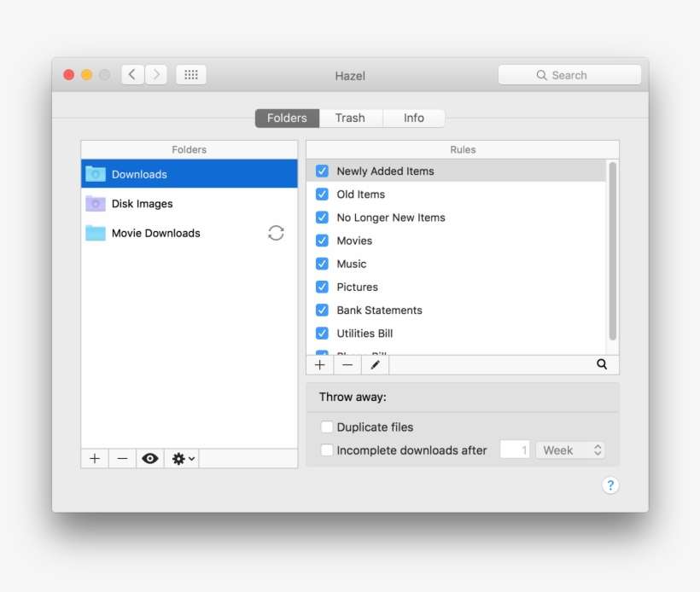The height and width of the screenshot is (592, 700).
Task: Disable the Bank Statements rule
Action: click(x=322, y=310)
